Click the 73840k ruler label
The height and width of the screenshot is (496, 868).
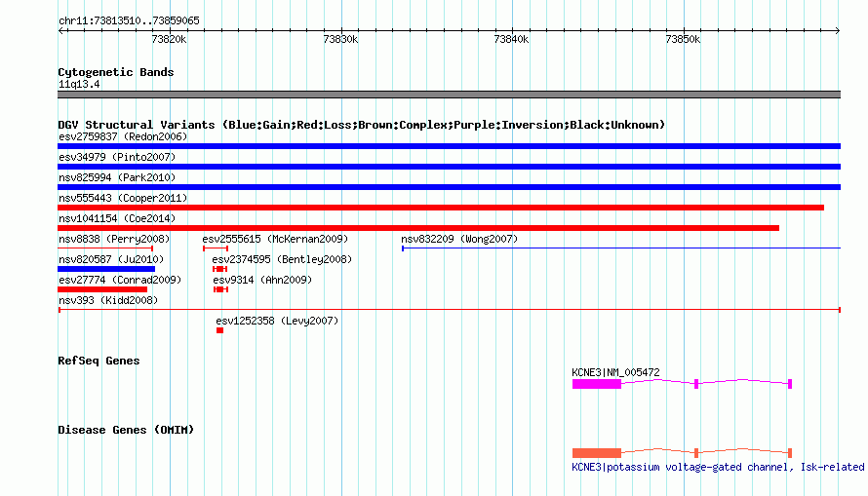pos(511,39)
